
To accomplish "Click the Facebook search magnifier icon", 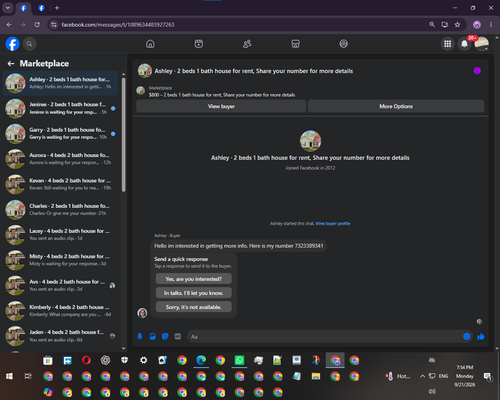I will pos(30,44).
